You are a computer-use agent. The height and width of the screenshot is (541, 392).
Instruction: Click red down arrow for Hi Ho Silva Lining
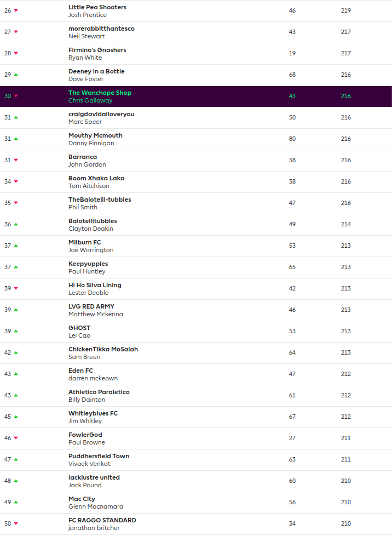click(16, 289)
